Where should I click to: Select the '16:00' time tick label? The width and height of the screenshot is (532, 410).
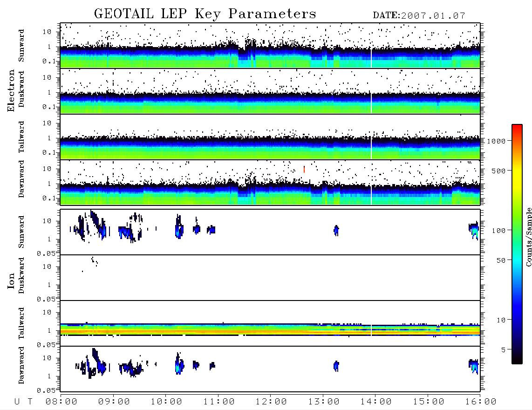point(481,402)
